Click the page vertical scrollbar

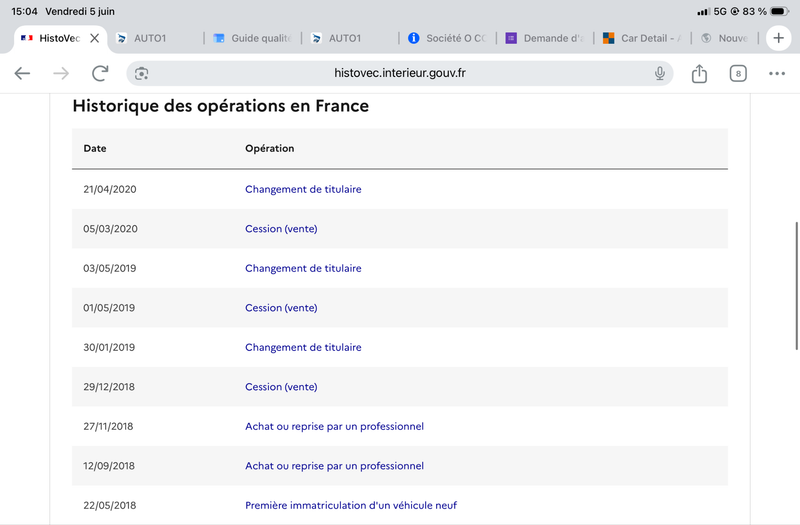click(796, 286)
